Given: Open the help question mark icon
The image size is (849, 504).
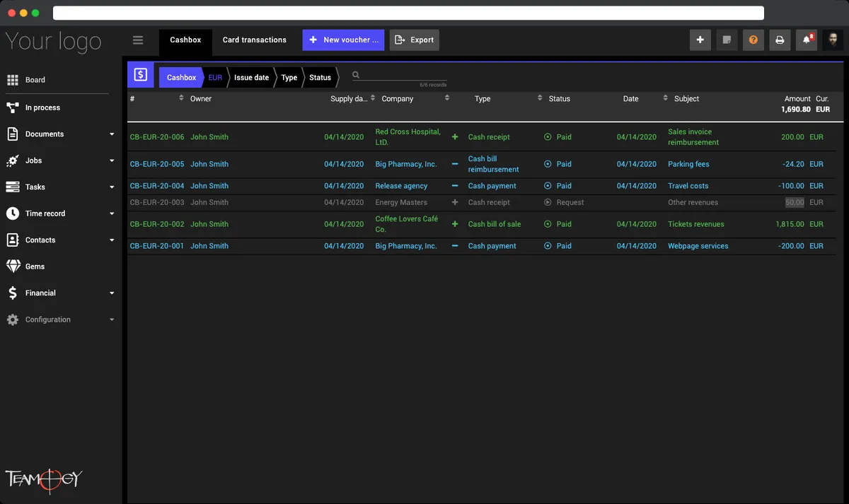Looking at the screenshot, I should (753, 40).
